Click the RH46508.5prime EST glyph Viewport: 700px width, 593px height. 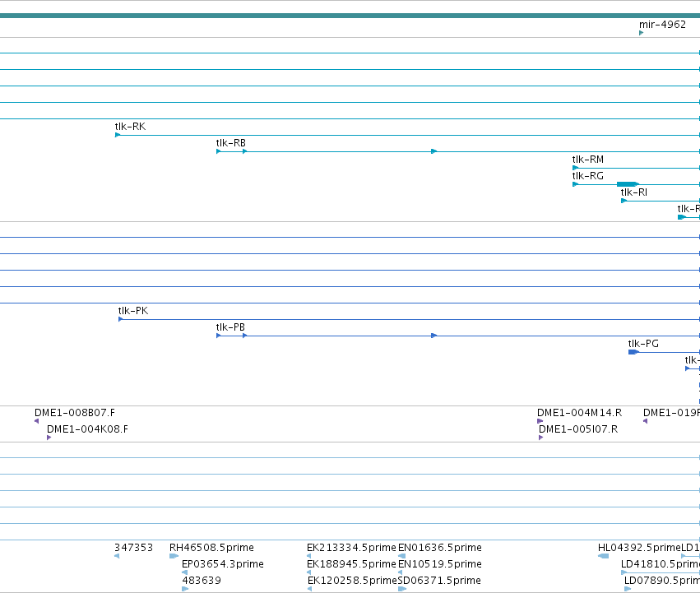pyautogui.click(x=174, y=556)
